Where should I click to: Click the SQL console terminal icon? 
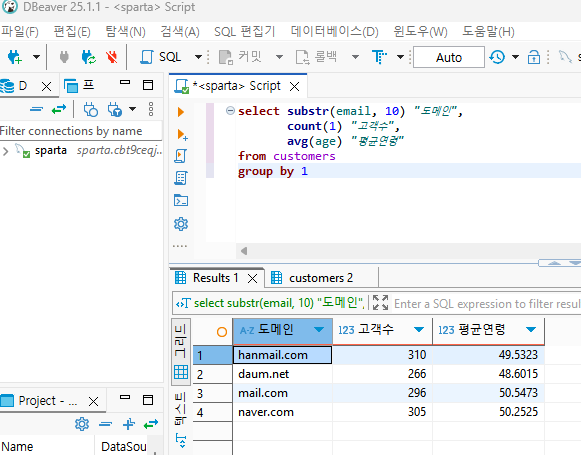pos(181,200)
